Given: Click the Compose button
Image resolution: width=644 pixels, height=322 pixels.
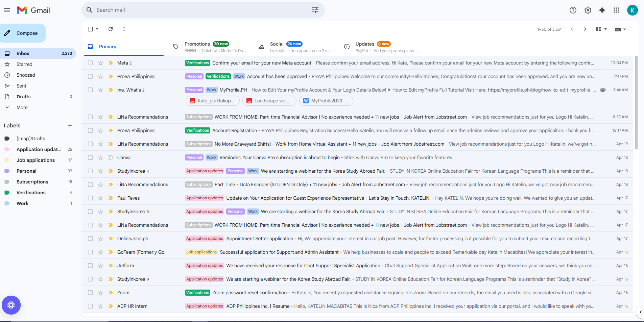Looking at the screenshot, I should pyautogui.click(x=23, y=33).
